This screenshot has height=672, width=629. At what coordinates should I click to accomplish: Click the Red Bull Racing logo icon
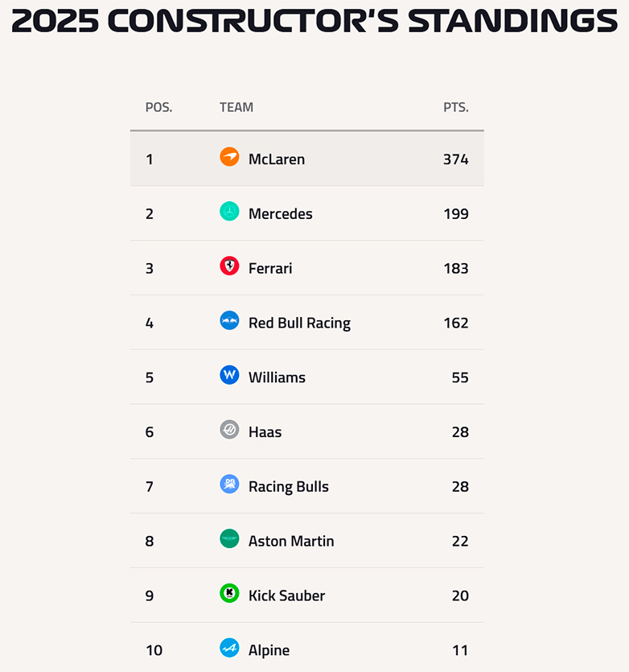[x=229, y=321]
